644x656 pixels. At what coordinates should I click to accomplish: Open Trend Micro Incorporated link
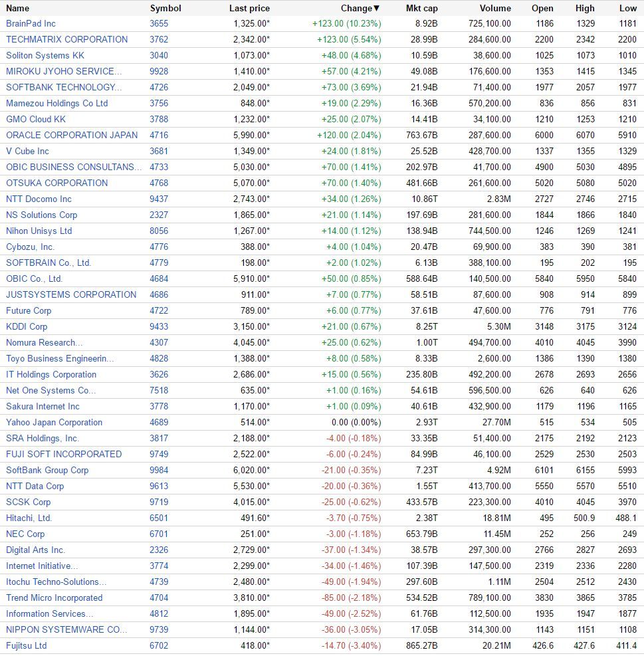pyautogui.click(x=54, y=598)
